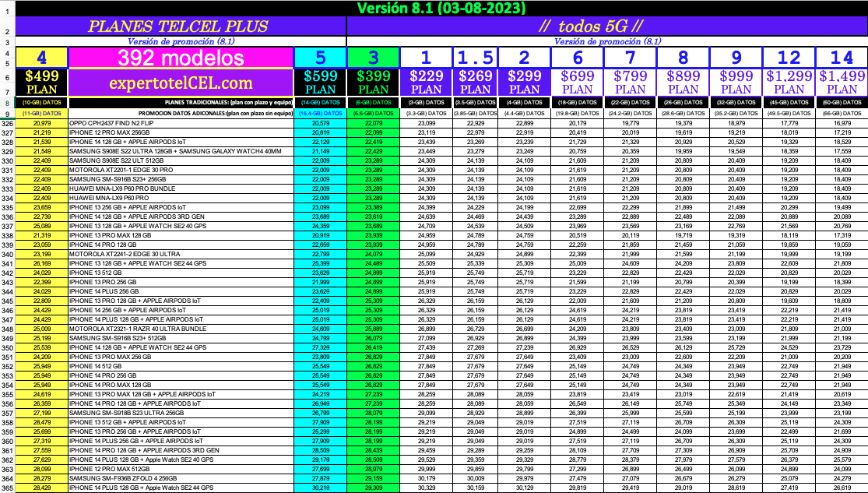The image size is (868, 493).
Task: Select row header 1
Action: pyautogui.click(x=7, y=9)
